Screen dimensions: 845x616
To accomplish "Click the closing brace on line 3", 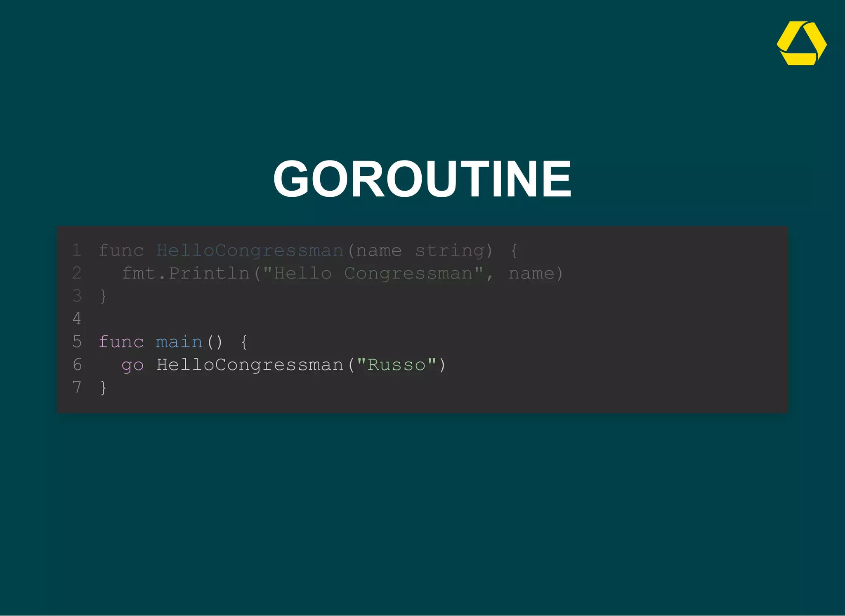I will tap(103, 296).
